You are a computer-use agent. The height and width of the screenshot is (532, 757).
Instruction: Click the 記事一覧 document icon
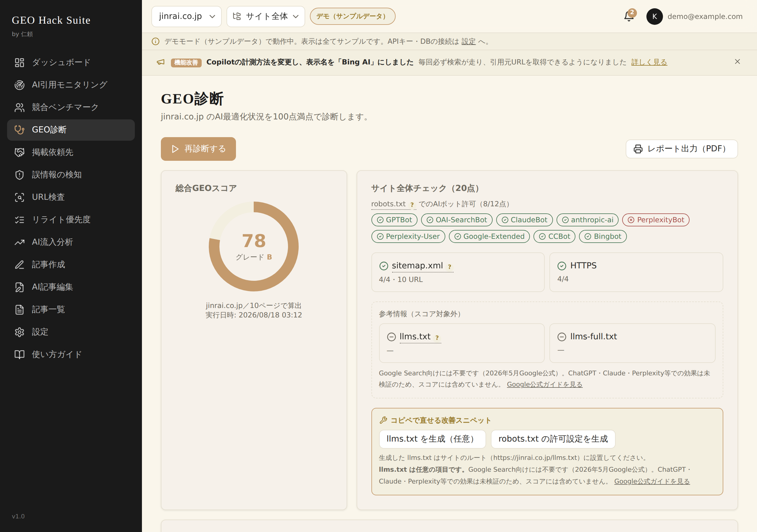(x=20, y=309)
